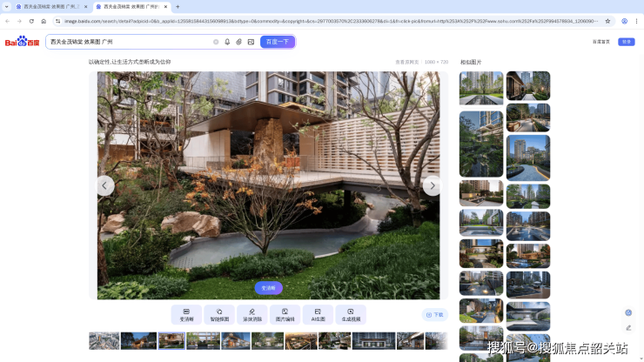
Task: Click the browser back button
Action: click(7, 21)
